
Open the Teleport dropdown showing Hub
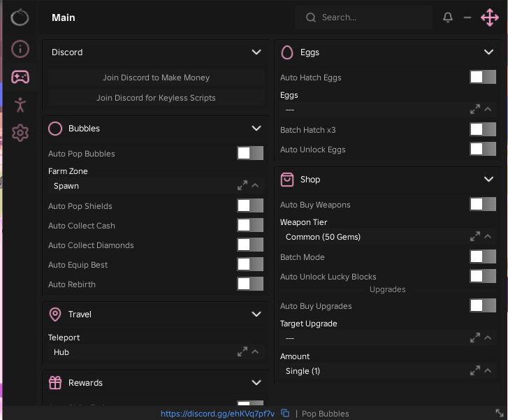coord(156,352)
